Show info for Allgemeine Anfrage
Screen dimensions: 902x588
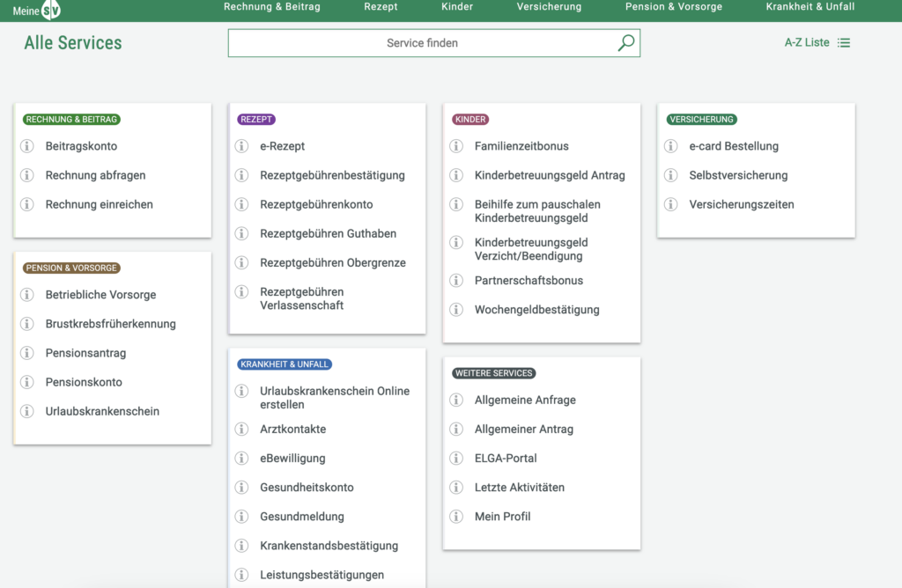456,400
